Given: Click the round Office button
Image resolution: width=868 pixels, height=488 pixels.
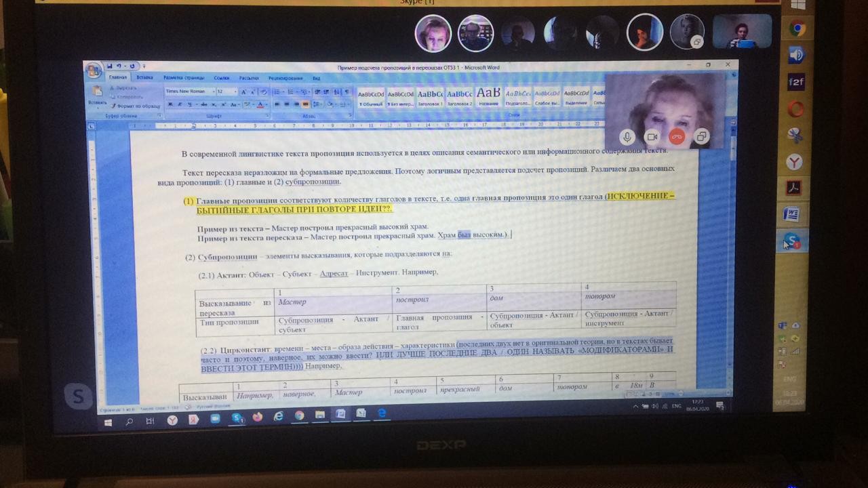Looking at the screenshot, I should [93, 70].
